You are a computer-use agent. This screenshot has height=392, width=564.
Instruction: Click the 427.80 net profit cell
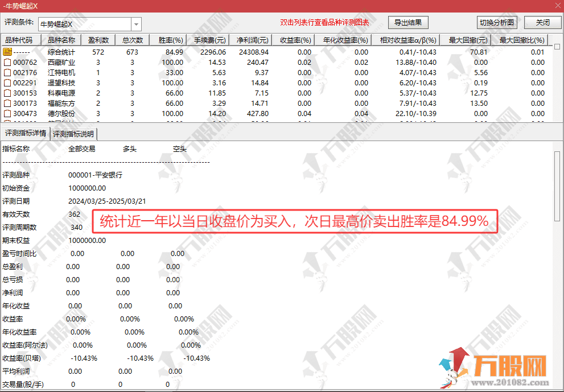[x=258, y=114]
